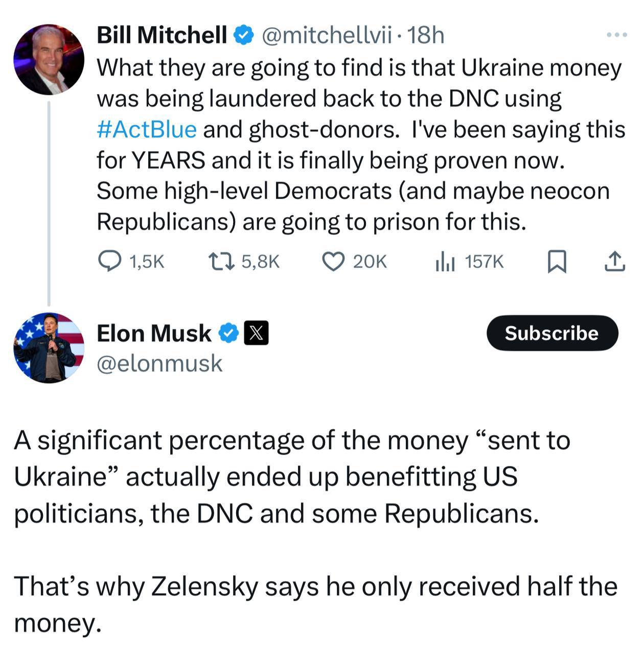Image resolution: width=644 pixels, height=654 pixels.
Task: Open Elon Musk's profile avatar
Action: tap(49, 348)
